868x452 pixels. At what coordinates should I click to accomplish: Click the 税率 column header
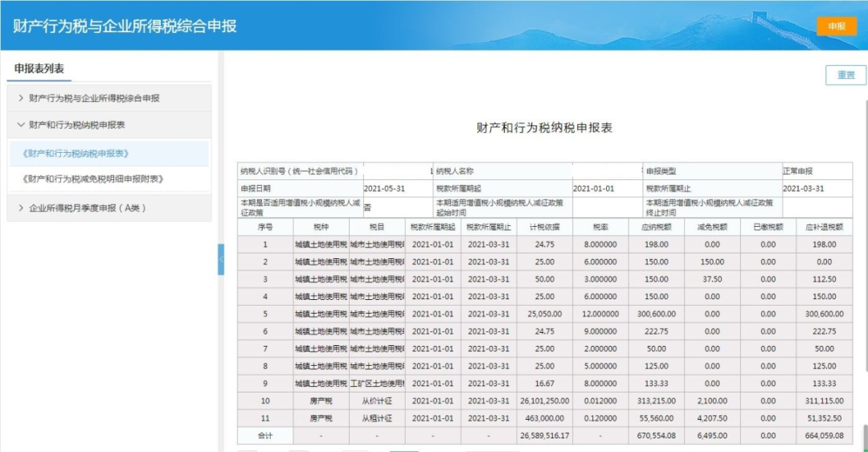pyautogui.click(x=600, y=227)
